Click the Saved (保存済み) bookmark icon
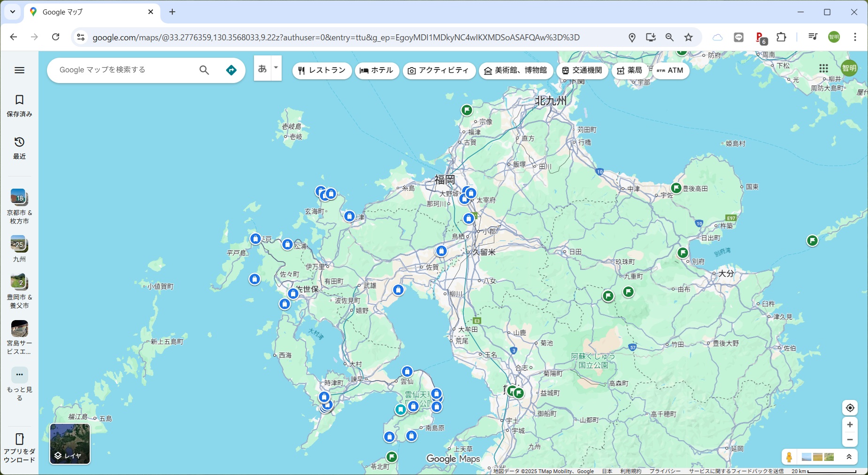868x475 pixels. 19,100
